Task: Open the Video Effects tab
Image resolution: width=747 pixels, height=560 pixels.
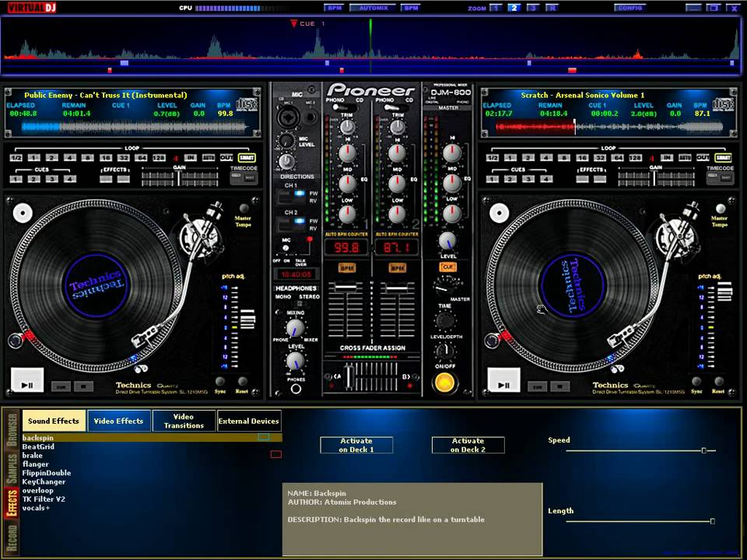Action: click(118, 421)
